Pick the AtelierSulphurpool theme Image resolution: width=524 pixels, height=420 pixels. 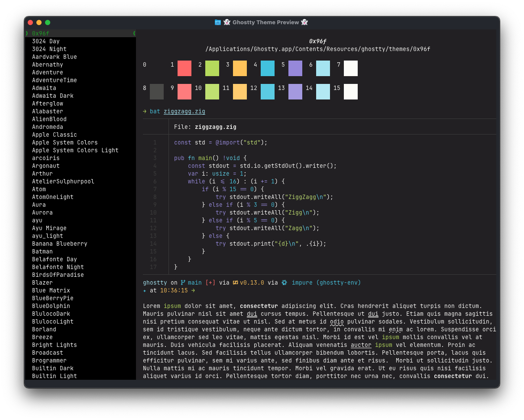pyautogui.click(x=63, y=182)
